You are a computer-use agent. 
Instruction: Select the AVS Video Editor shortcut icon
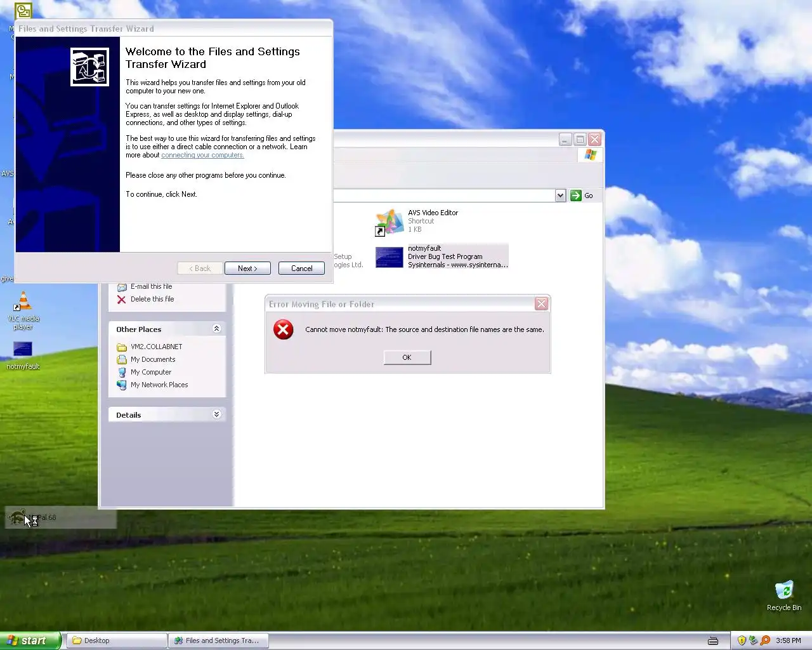390,222
